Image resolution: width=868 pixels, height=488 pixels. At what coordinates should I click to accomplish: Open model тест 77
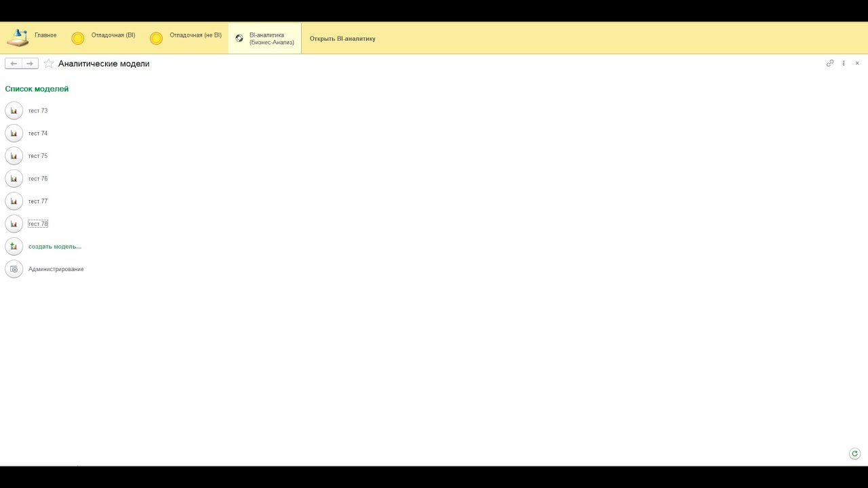pyautogui.click(x=38, y=201)
